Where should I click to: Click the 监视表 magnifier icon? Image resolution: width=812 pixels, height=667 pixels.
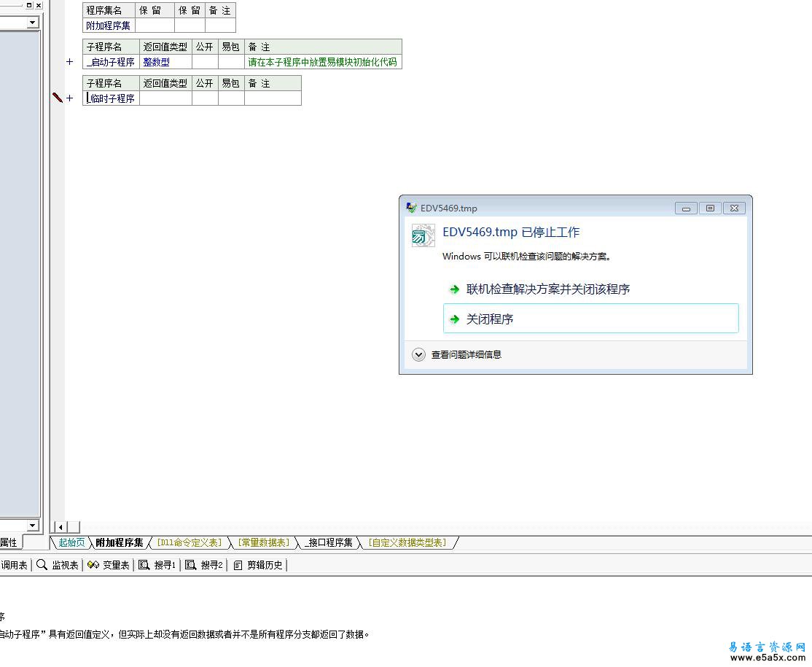(x=42, y=565)
